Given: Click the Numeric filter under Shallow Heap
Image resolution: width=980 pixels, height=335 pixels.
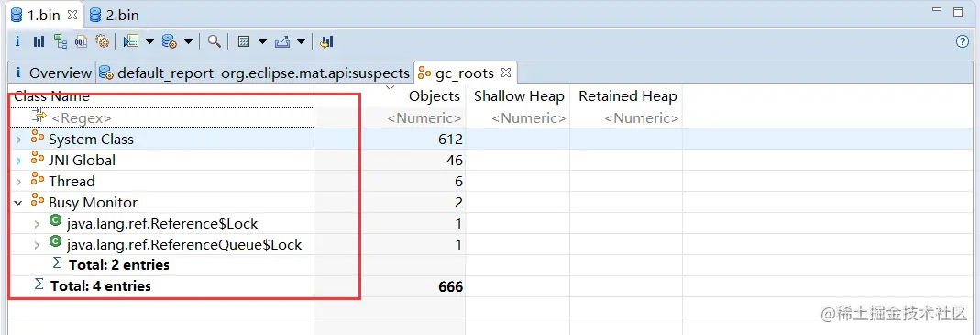Looking at the screenshot, I should (529, 117).
